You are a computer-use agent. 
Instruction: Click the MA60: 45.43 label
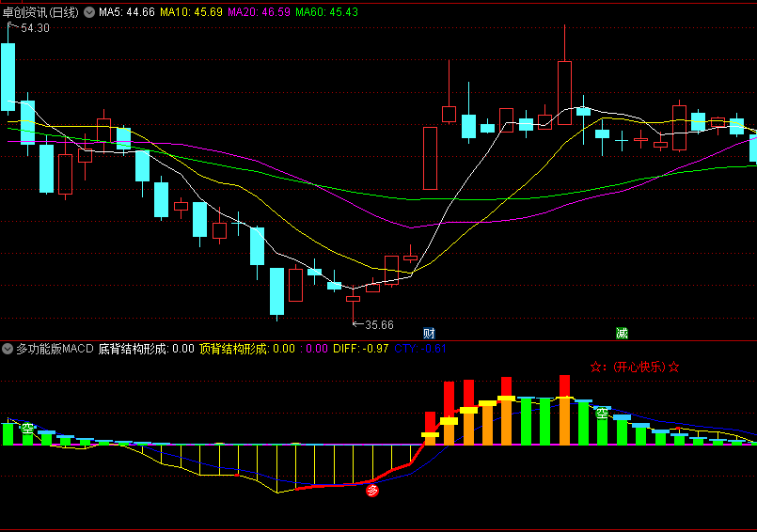coord(327,12)
